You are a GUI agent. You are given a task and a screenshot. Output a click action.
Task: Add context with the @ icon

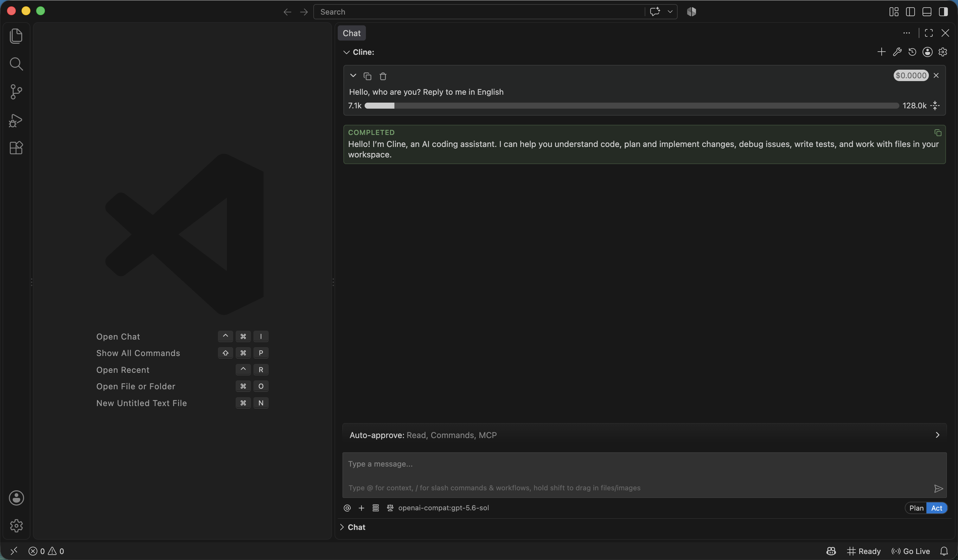(347, 508)
